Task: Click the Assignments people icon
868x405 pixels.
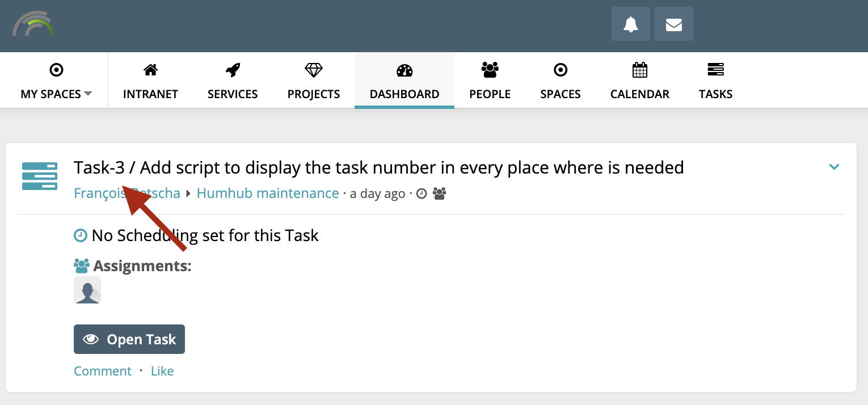Action: click(82, 265)
